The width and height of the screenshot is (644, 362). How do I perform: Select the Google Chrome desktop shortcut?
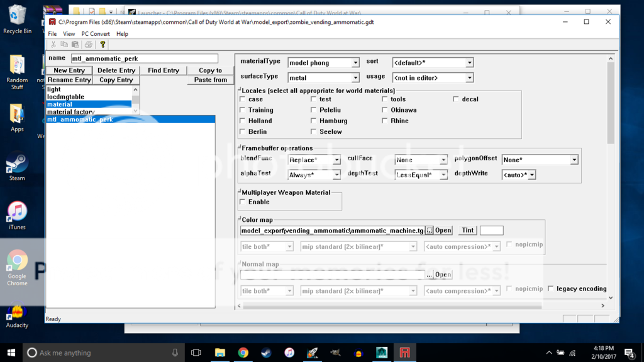[17, 268]
